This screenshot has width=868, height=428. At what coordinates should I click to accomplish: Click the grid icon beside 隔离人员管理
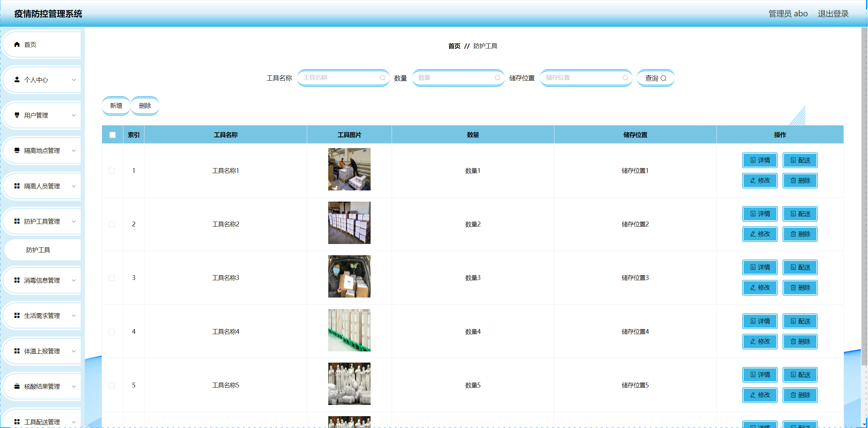17,186
